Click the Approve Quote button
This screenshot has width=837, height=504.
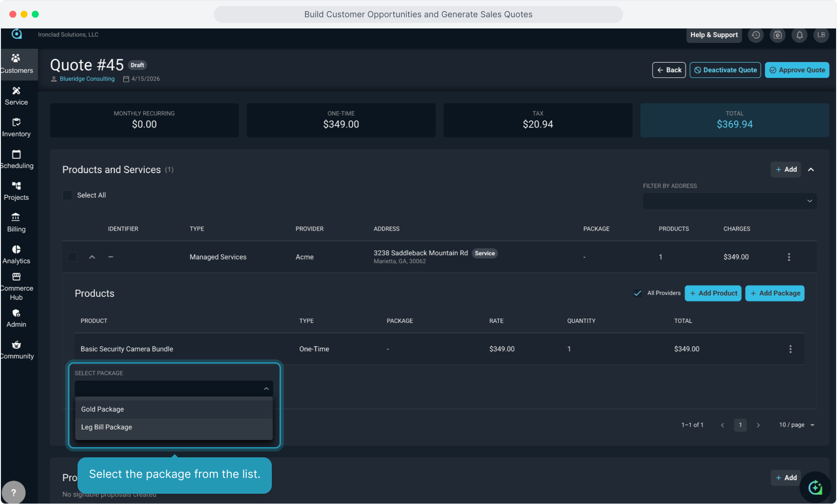coord(797,70)
